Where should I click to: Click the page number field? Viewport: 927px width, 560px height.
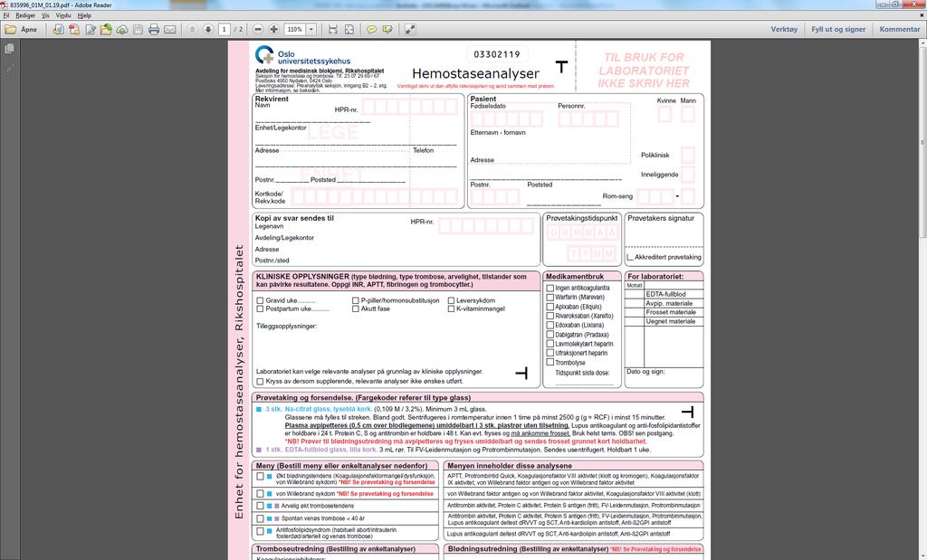225,29
